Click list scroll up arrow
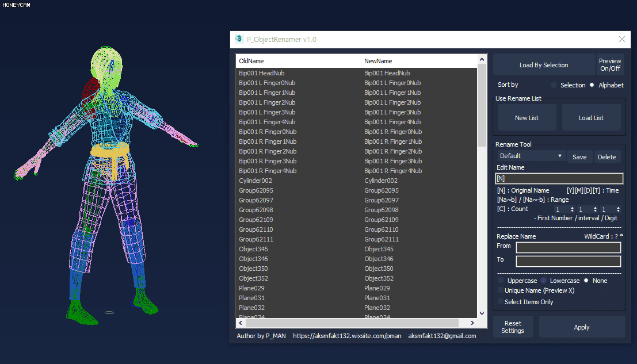637x364 pixels. pos(482,59)
